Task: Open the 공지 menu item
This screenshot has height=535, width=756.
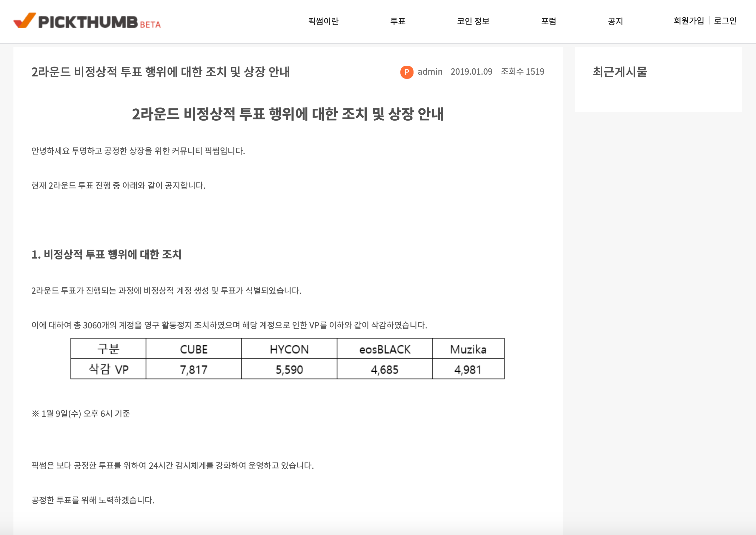Action: pyautogui.click(x=615, y=21)
